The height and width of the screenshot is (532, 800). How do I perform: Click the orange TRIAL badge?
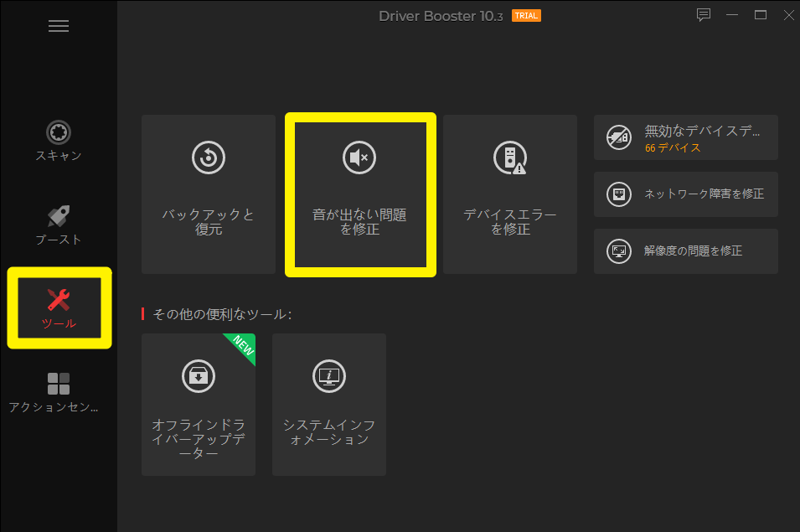(x=526, y=16)
